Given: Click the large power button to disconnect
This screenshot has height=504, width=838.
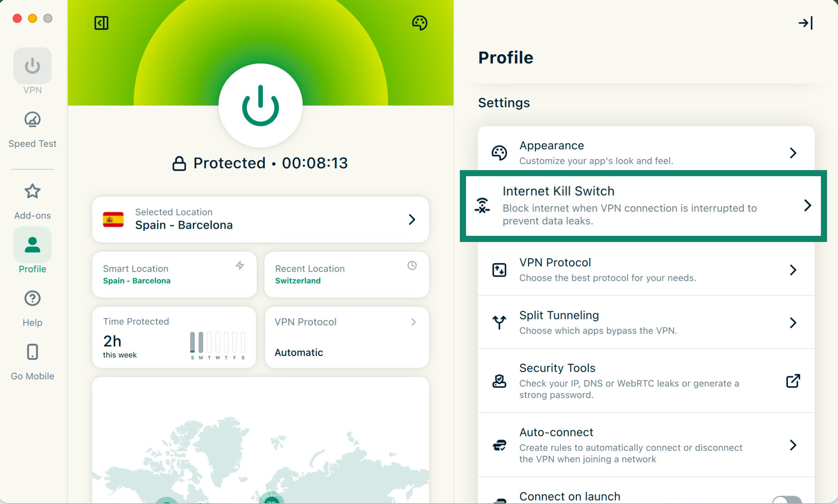Looking at the screenshot, I should click(260, 106).
